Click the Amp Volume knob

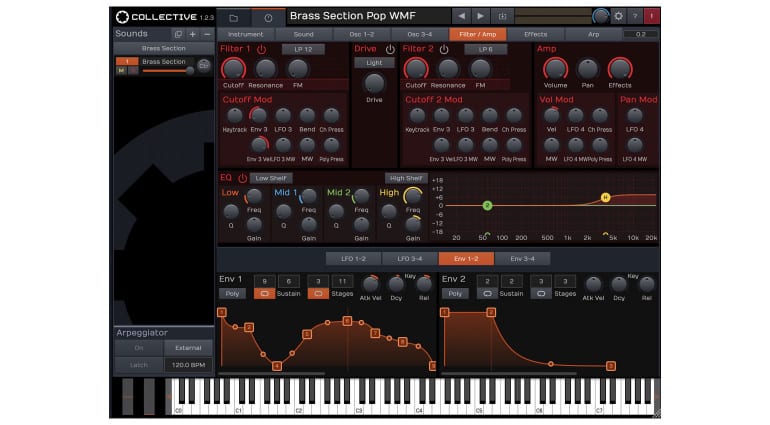coord(555,69)
